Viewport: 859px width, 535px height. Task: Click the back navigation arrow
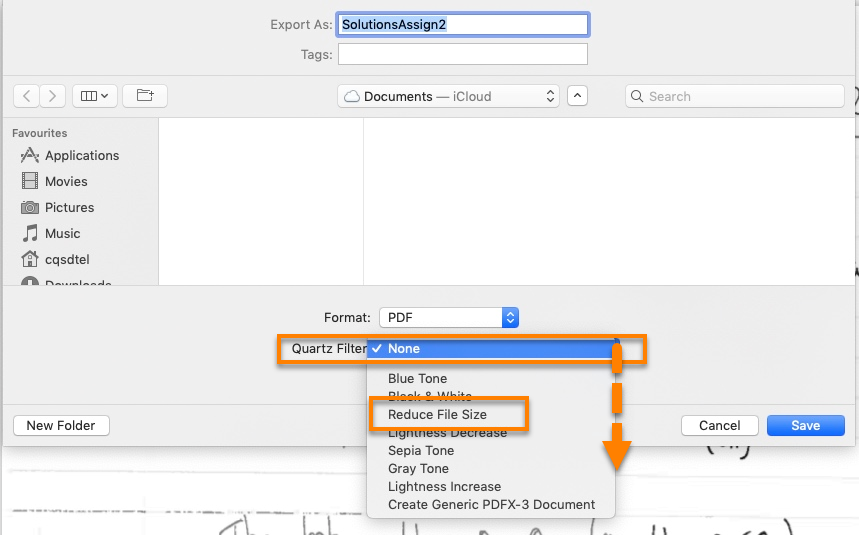click(26, 96)
